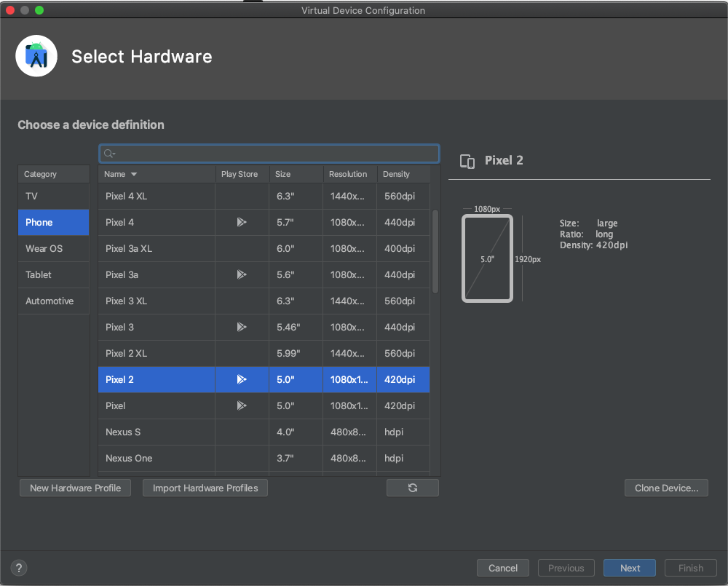Click the Previous button

coord(566,568)
